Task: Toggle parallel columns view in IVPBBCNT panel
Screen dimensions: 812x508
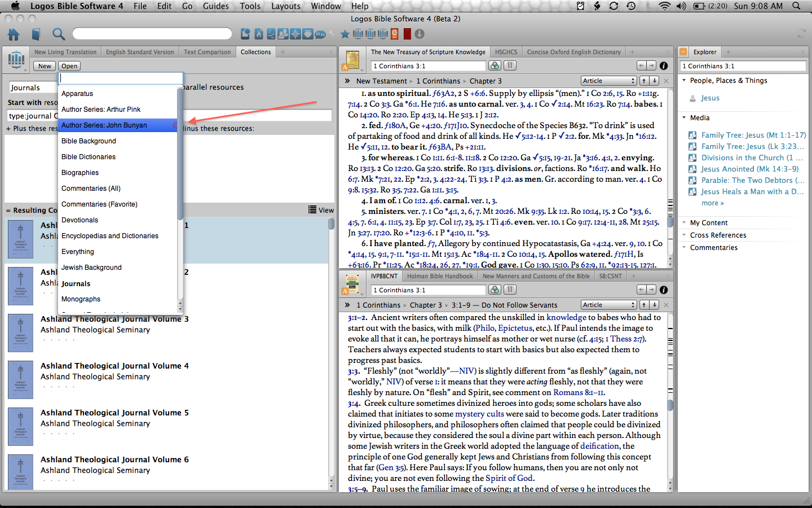Action: [510, 290]
